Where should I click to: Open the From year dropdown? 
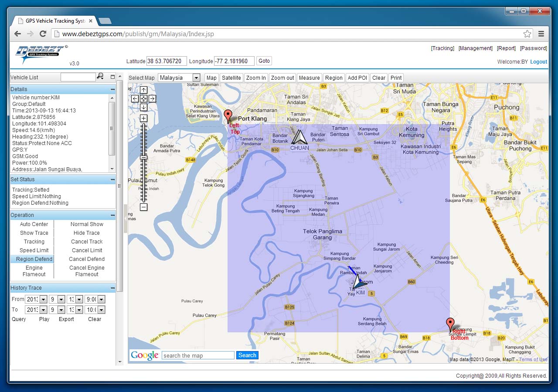click(36, 299)
